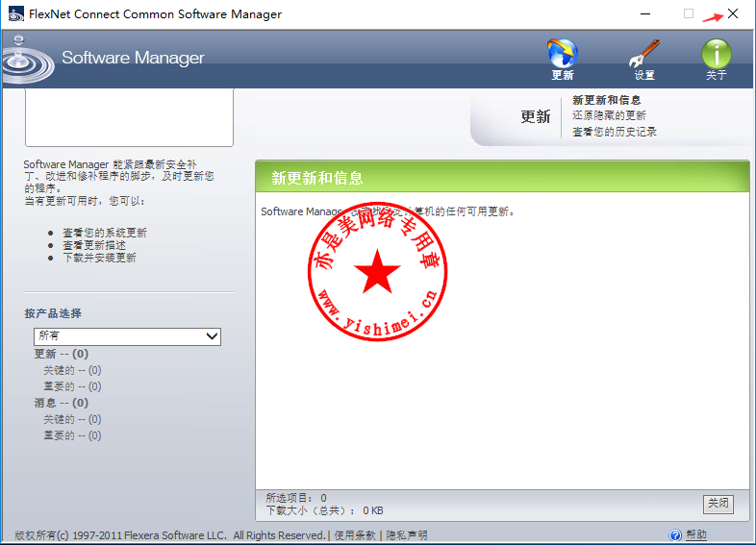Select 查看您的历史记录 menu entry
Viewport: 756px width, 545px height.
point(615,132)
